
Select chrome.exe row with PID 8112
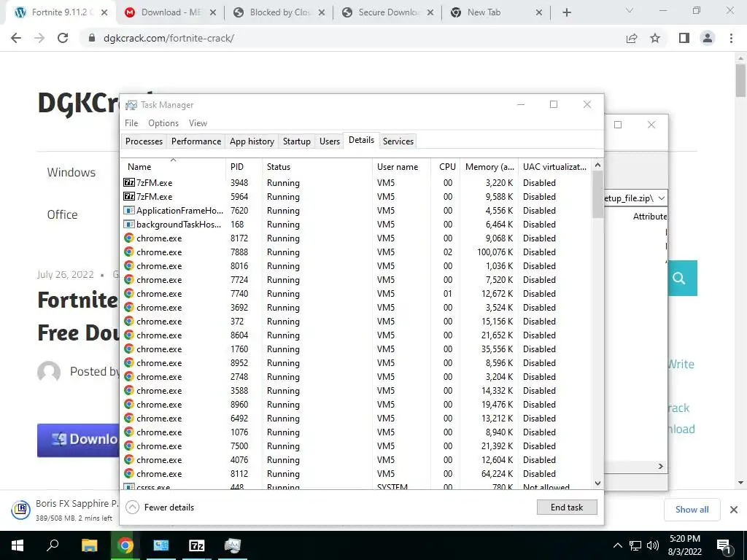355,474
